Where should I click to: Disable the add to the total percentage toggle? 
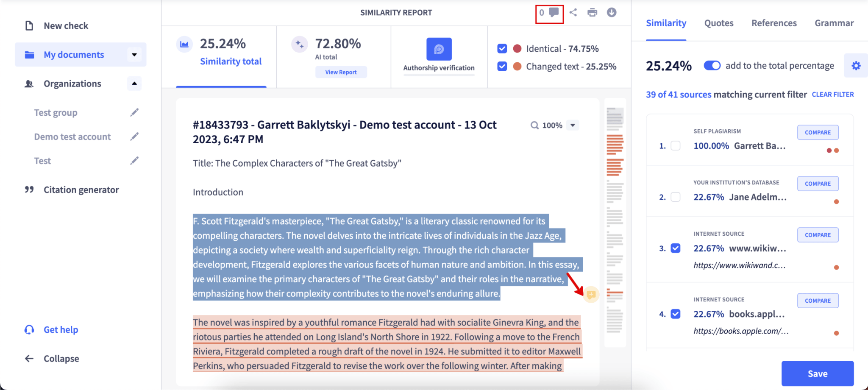click(712, 66)
